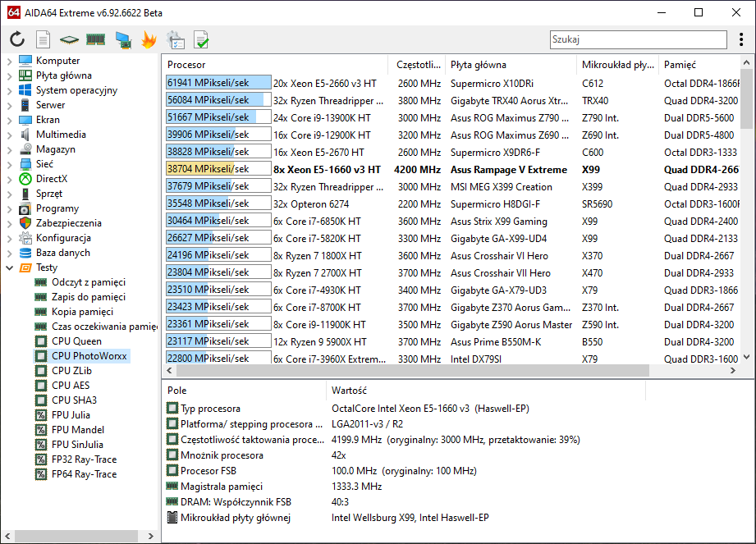Open the report page icon in toolbar
756x544 pixels.
[44, 39]
